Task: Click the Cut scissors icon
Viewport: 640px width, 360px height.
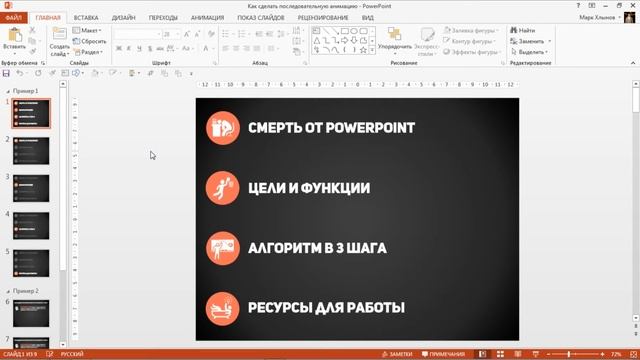Action: (x=32, y=30)
